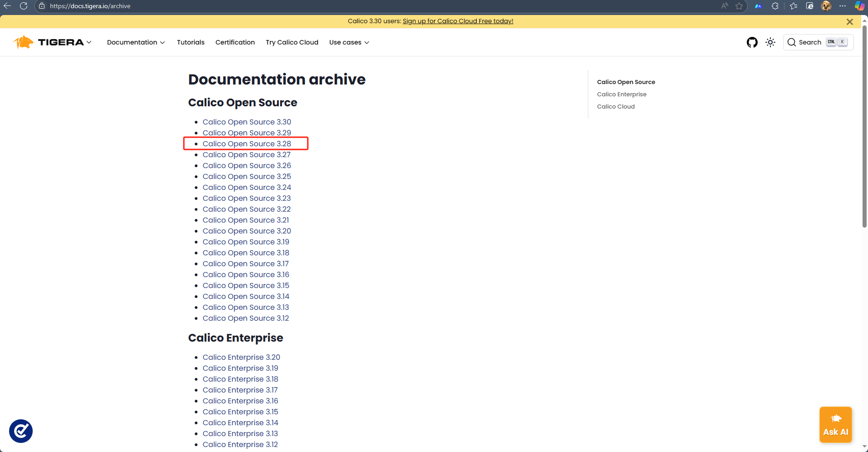
Task: Expand the Tigera product dropdown chevron
Action: [89, 42]
